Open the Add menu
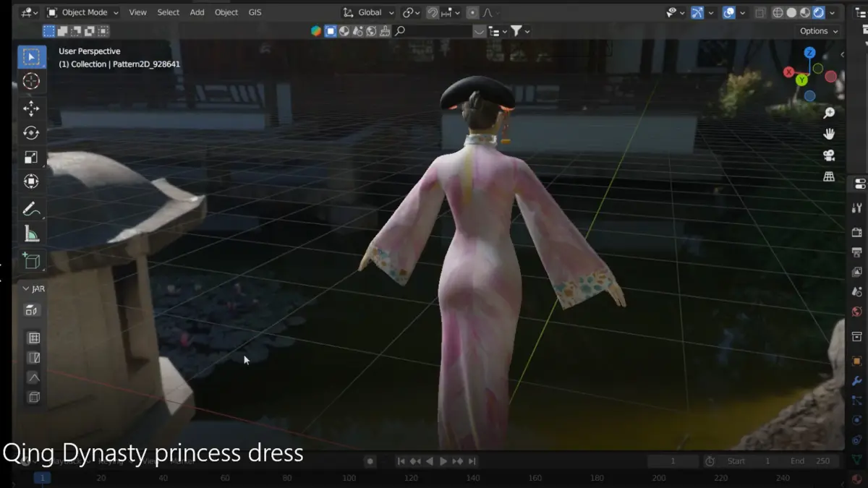868x488 pixels. coord(197,12)
